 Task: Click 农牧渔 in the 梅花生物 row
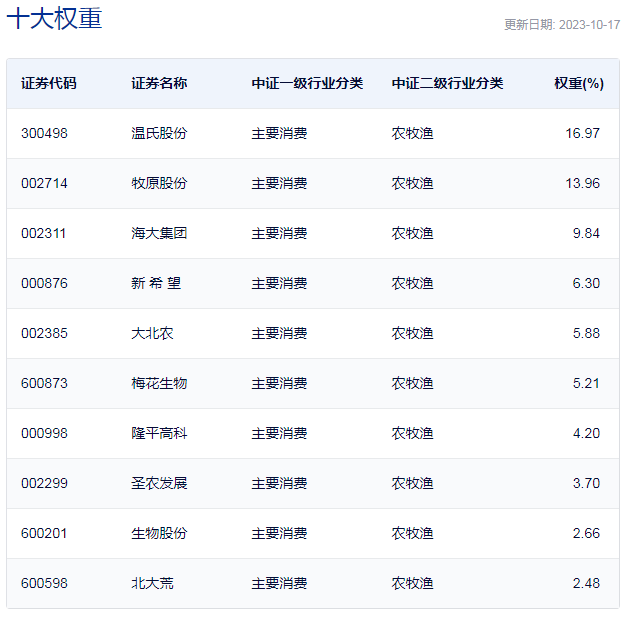tap(413, 384)
